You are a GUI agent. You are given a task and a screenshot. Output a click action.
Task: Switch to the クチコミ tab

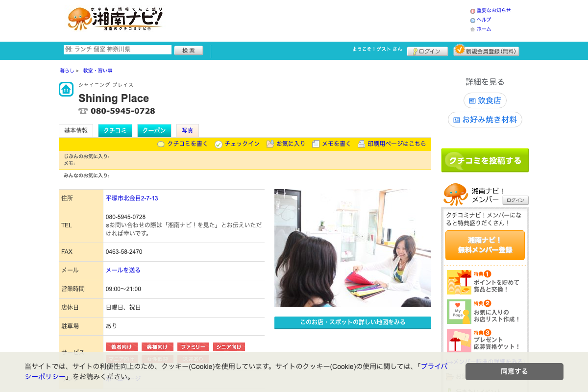pyautogui.click(x=115, y=131)
